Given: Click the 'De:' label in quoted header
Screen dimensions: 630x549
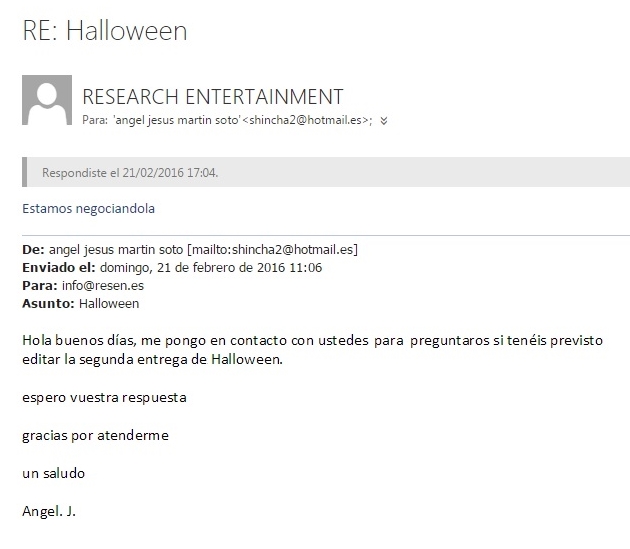Looking at the screenshot, I should (x=33, y=250).
